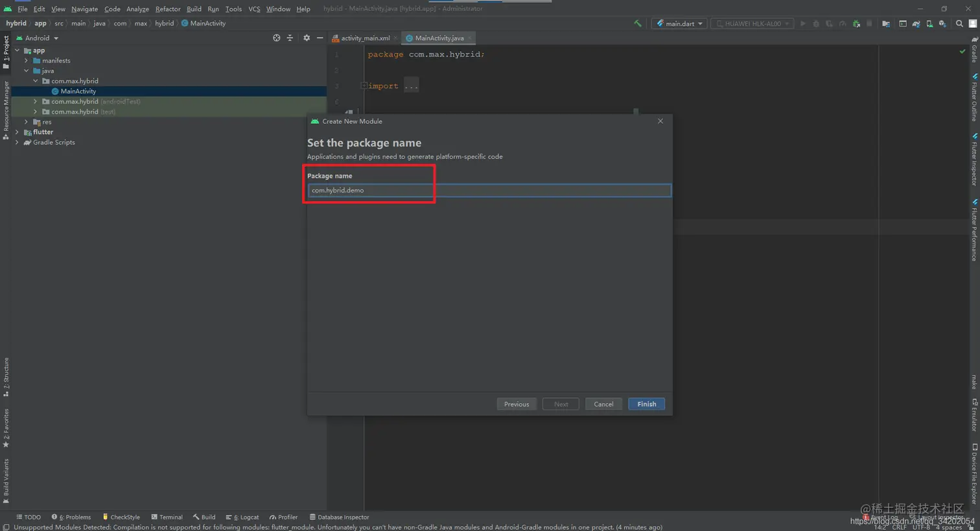Collapse the java folder arrow
Image resolution: width=980 pixels, height=531 pixels.
tap(27, 71)
